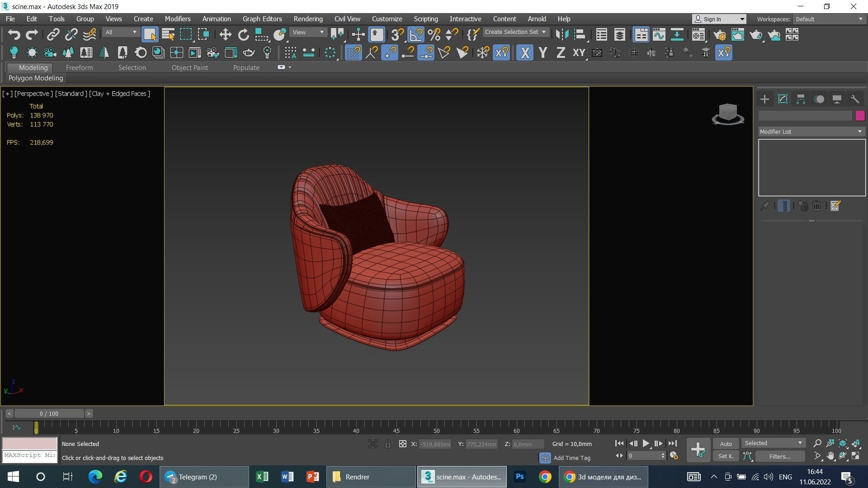Toggle Selection Lock padlock
The image size is (868, 488).
coord(388,444)
